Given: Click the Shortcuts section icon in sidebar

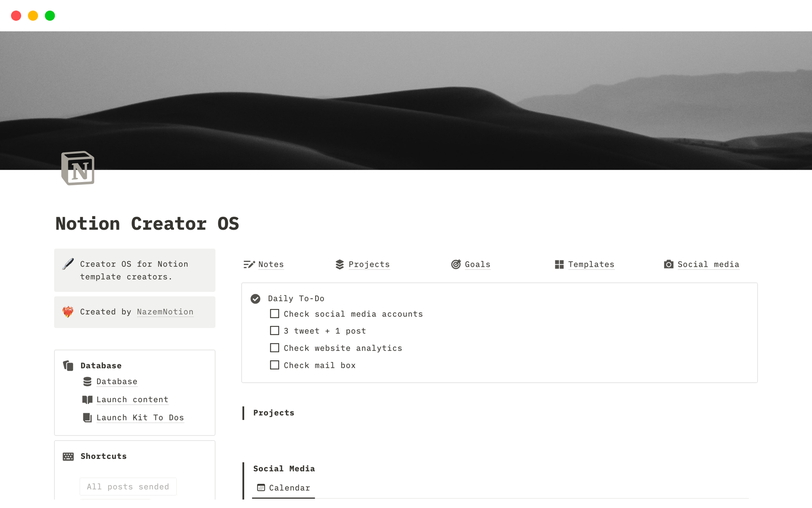Looking at the screenshot, I should pyautogui.click(x=69, y=456).
